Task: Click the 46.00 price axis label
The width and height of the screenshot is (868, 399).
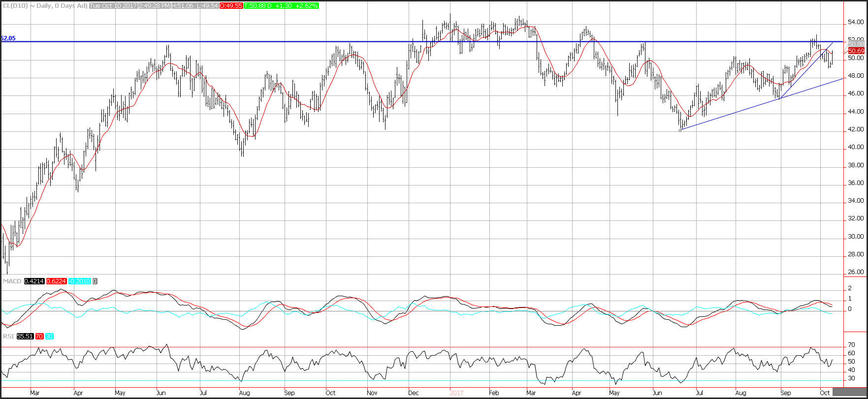Action: coord(855,93)
